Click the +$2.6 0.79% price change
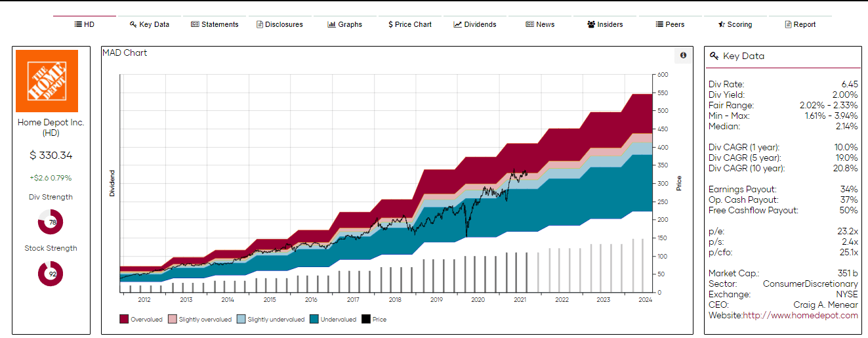868x338 pixels. pos(51,178)
